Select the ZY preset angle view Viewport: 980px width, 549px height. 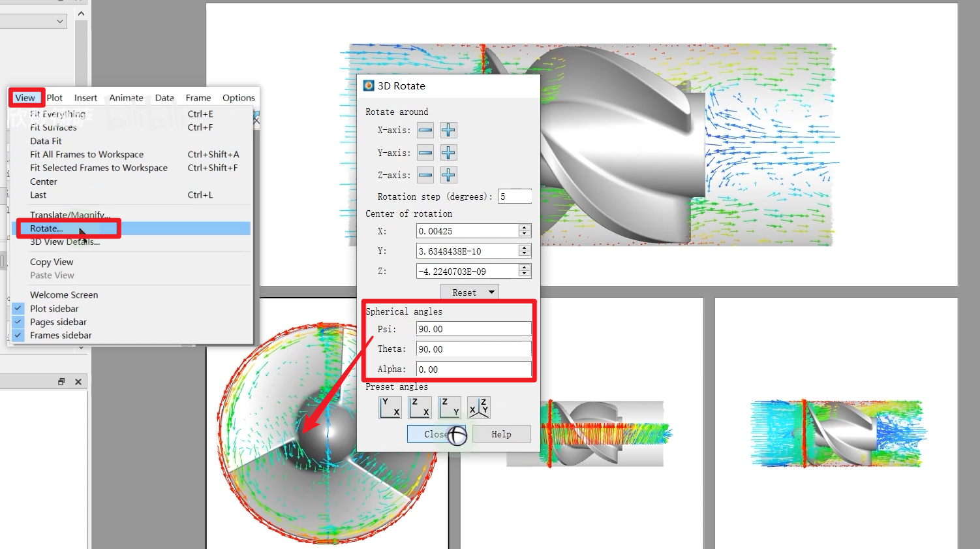tap(450, 407)
